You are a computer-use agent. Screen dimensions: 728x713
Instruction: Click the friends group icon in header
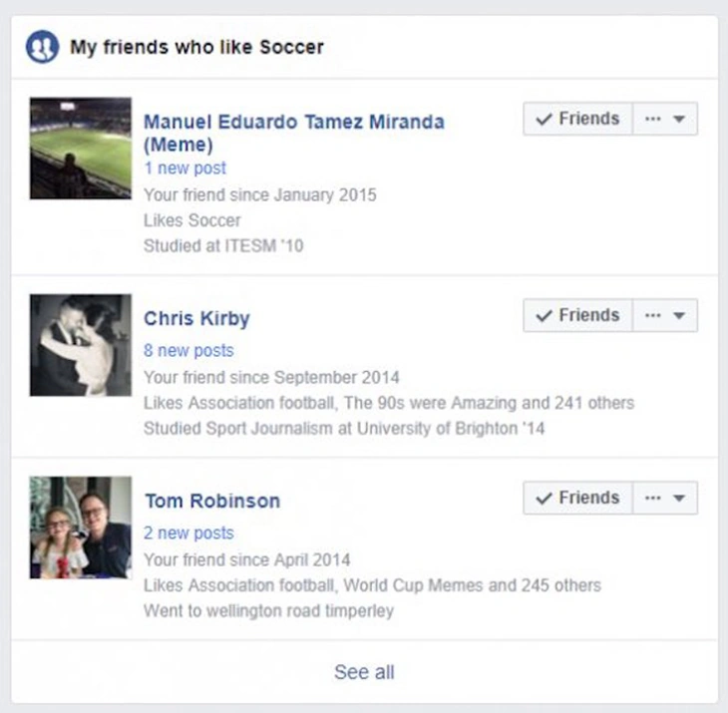click(x=42, y=47)
